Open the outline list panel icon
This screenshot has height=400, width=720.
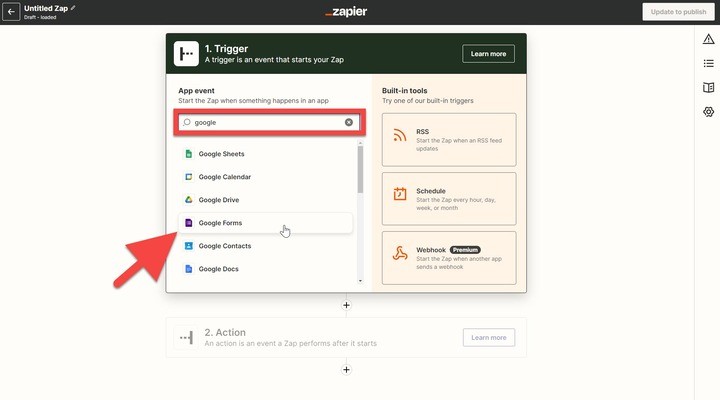coord(709,63)
